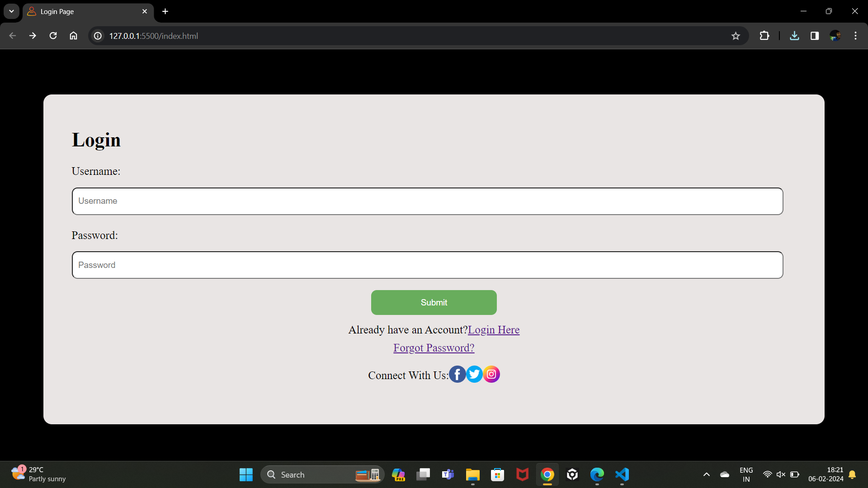This screenshot has width=868, height=488.
Task: Open the Copilot preview taskbar icon
Action: [x=398, y=474]
